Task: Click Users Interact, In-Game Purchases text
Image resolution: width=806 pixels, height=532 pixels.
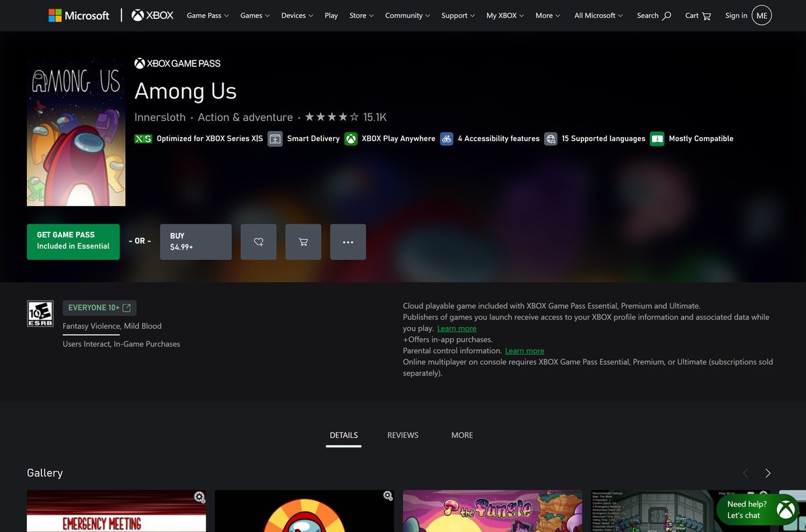Action: click(122, 344)
